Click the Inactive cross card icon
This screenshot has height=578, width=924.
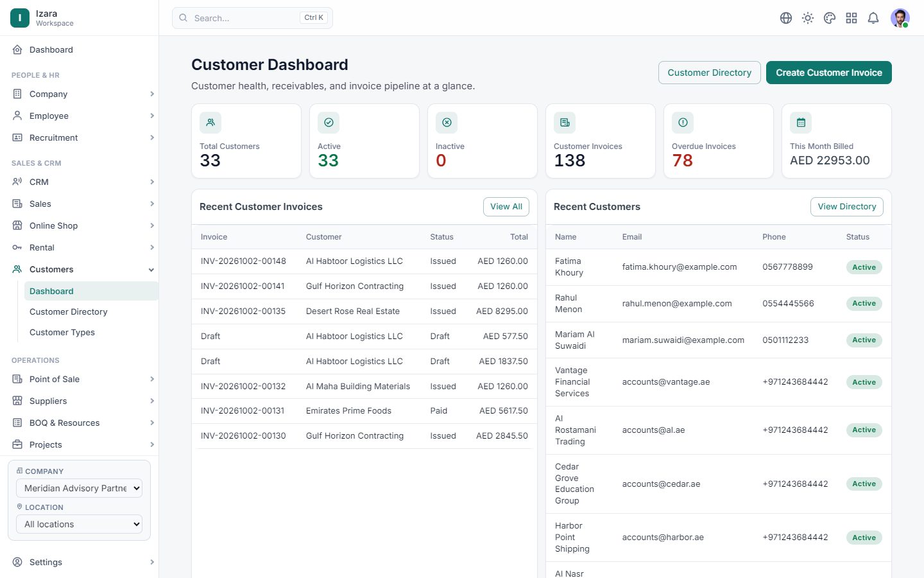[x=447, y=123]
